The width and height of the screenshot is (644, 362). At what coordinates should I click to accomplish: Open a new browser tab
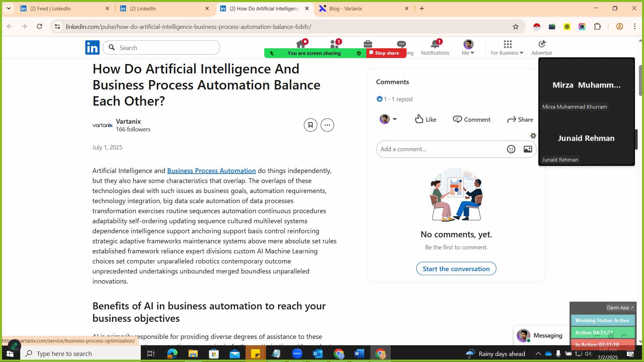[422, 8]
